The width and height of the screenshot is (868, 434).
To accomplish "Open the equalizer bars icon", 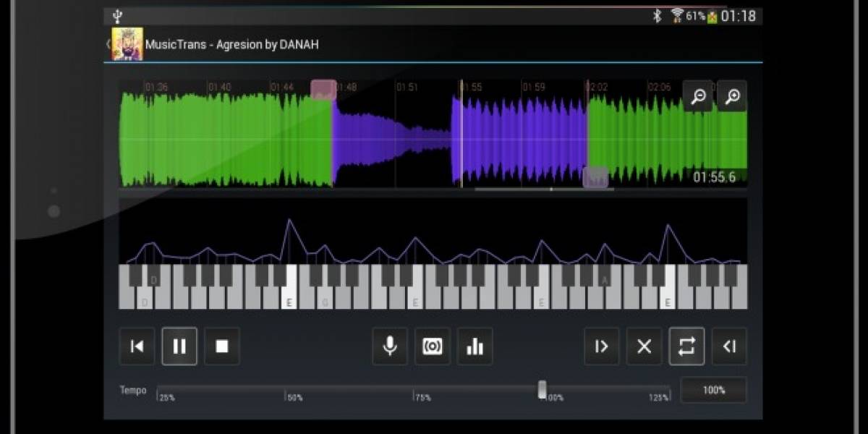I will click(475, 346).
